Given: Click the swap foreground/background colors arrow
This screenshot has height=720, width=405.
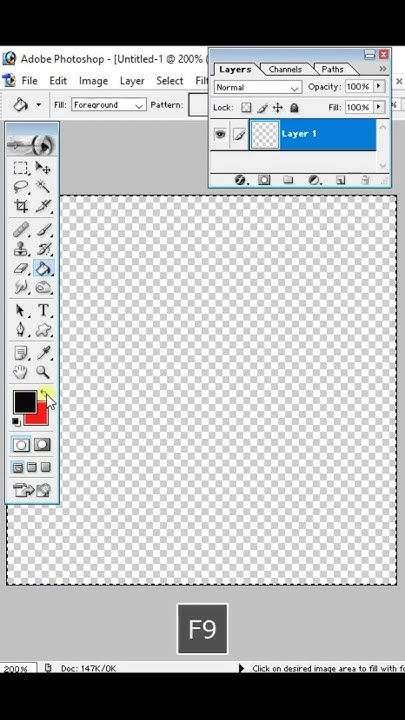Looking at the screenshot, I should pyautogui.click(x=44, y=393).
